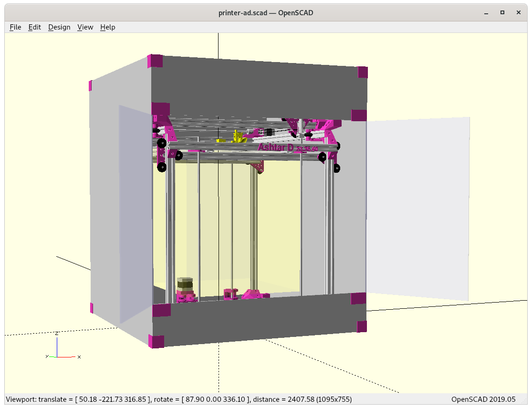Click the lower dark gray front panel
The width and height of the screenshot is (532, 409).
click(258, 320)
